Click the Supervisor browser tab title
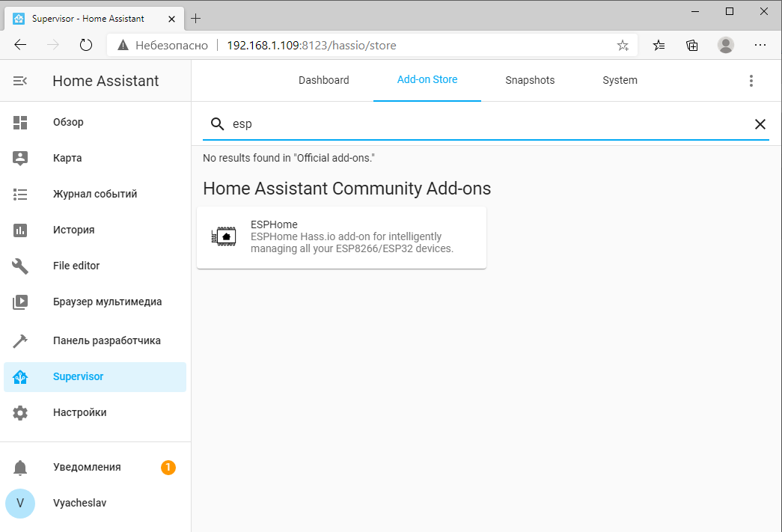Viewport: 782px width, 532px height. [x=88, y=19]
